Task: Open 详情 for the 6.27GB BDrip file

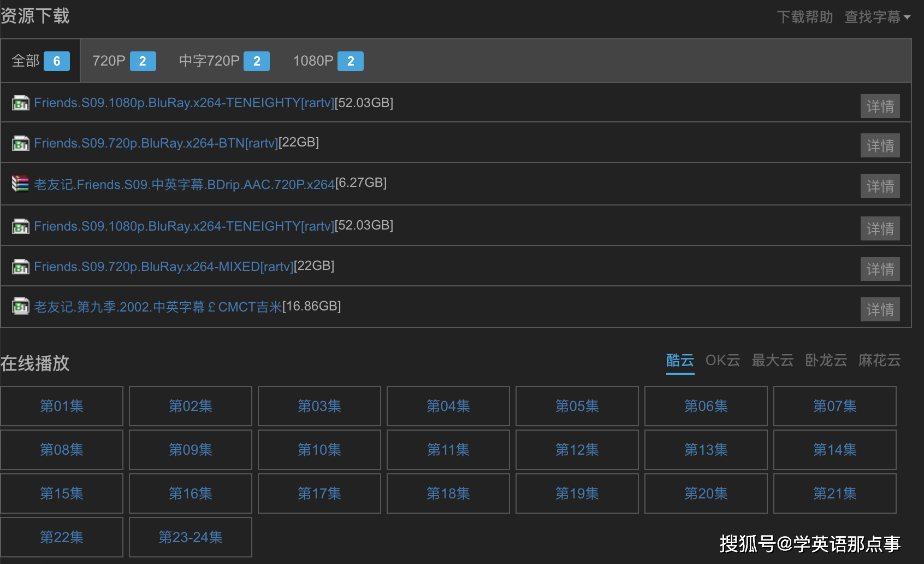Action: pyautogui.click(x=880, y=186)
